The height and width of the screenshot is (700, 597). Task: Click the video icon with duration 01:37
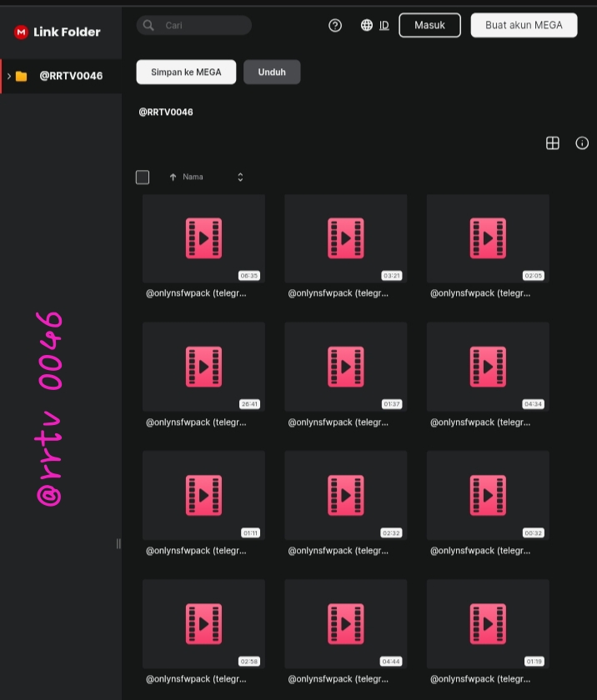pyautogui.click(x=345, y=367)
